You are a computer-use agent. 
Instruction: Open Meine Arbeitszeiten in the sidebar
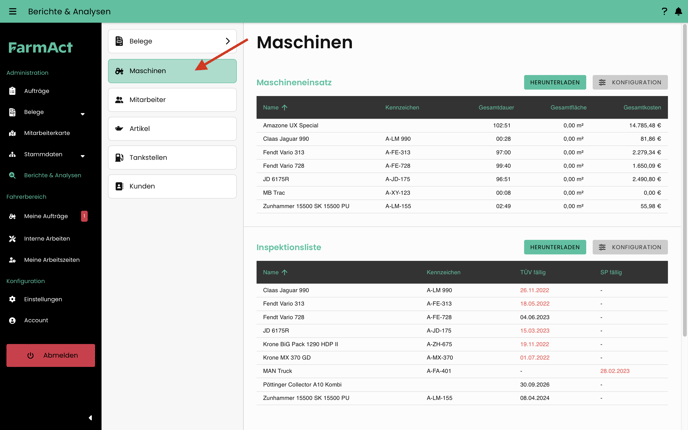(x=50, y=260)
